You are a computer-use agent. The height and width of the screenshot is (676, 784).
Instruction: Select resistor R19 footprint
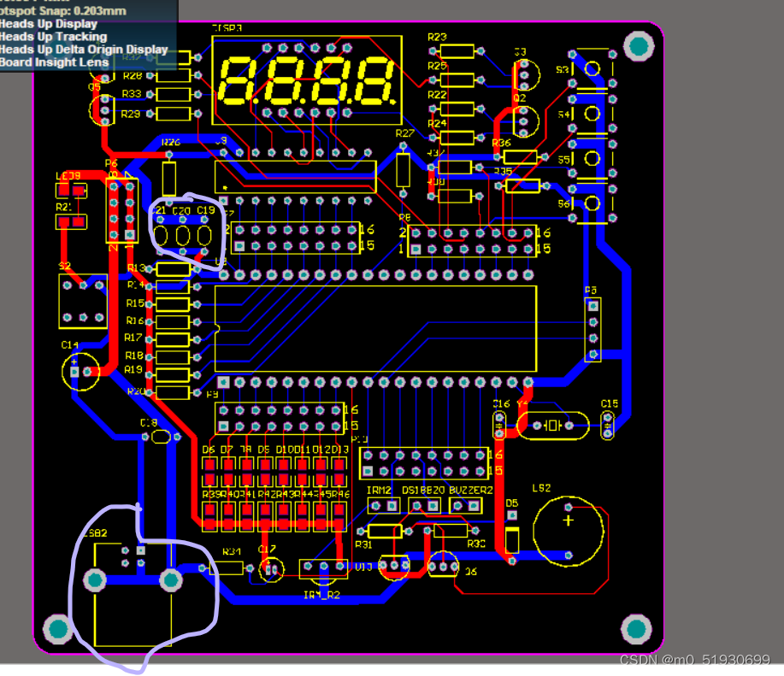coord(173,374)
